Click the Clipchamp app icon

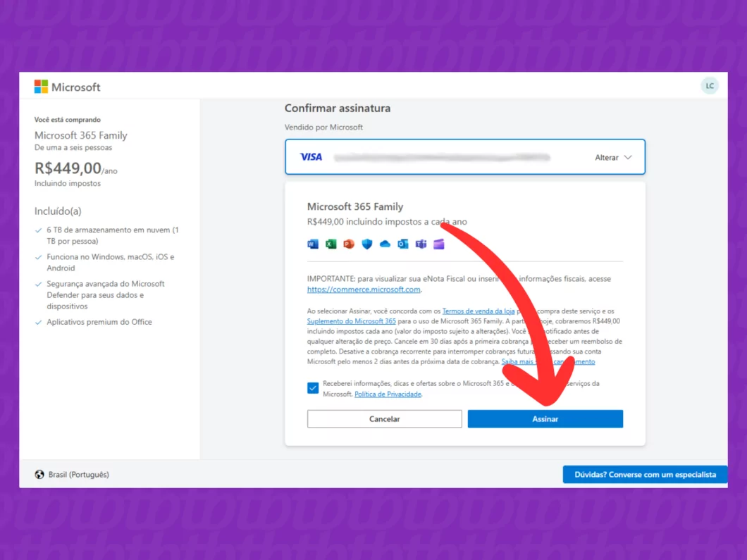[439, 244]
